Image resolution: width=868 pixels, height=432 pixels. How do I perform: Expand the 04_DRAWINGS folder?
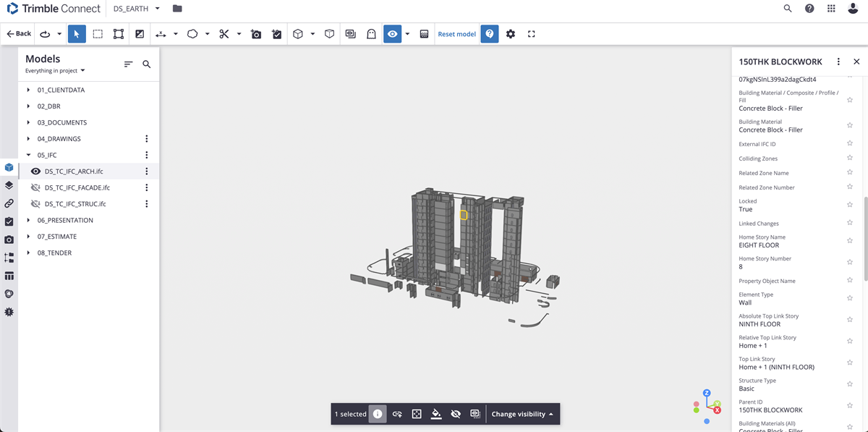pyautogui.click(x=28, y=139)
